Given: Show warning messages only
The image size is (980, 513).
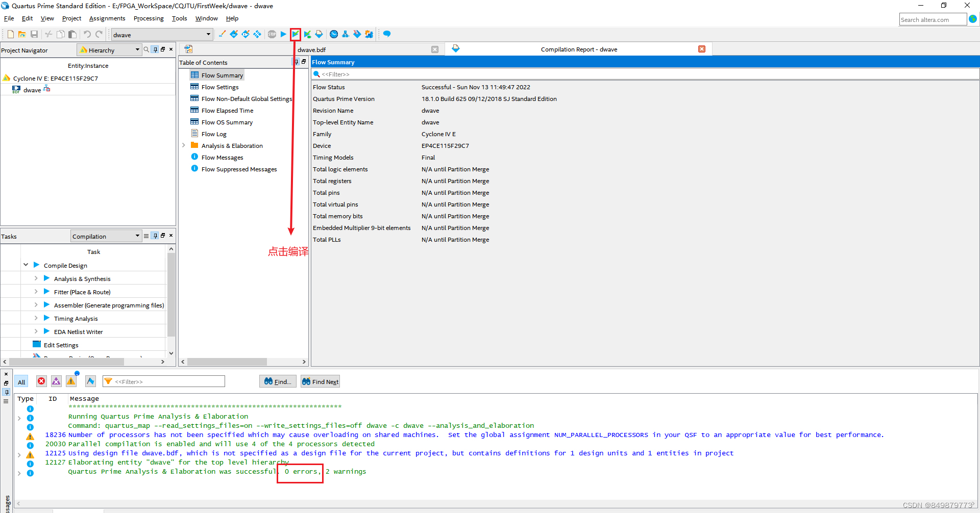Looking at the screenshot, I should [x=71, y=381].
